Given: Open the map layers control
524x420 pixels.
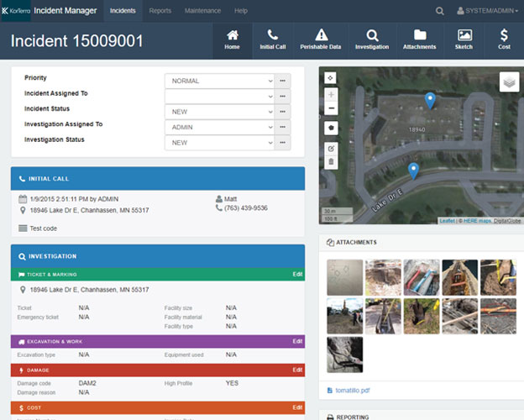Looking at the screenshot, I should click(x=508, y=81).
